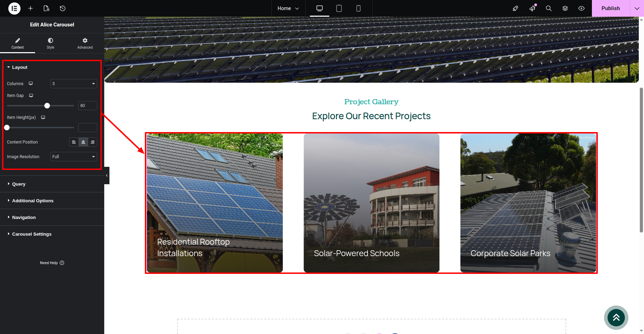Expand the Query section
This screenshot has height=334, width=644.
click(x=19, y=184)
